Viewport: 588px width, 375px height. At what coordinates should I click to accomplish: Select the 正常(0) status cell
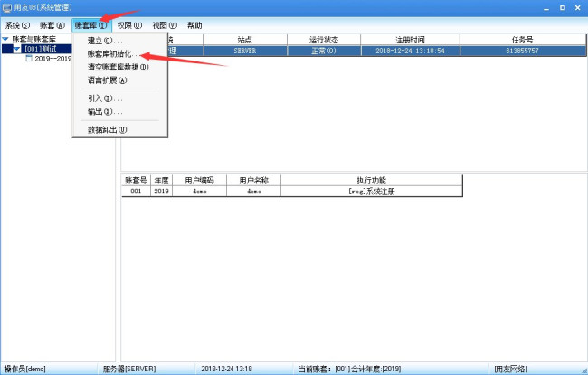[x=324, y=51]
